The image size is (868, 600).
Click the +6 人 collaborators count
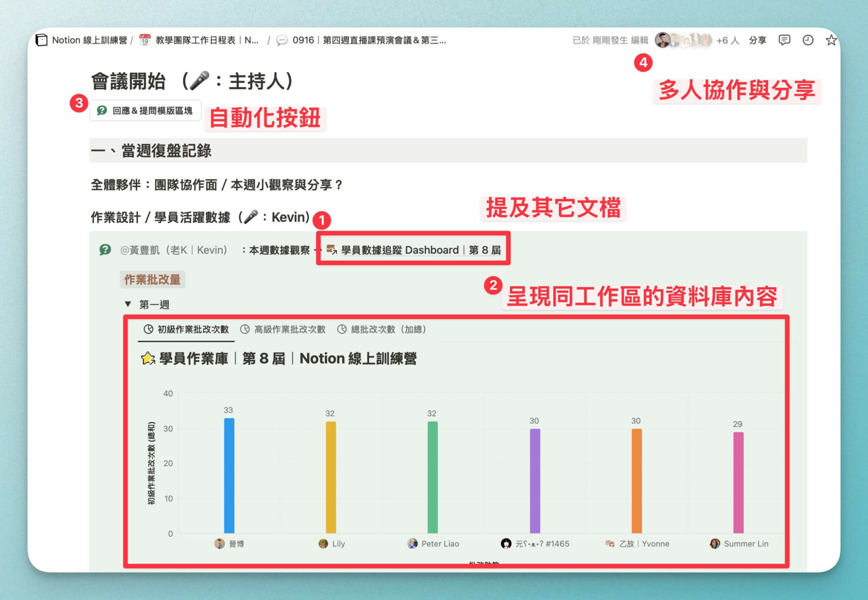(728, 40)
